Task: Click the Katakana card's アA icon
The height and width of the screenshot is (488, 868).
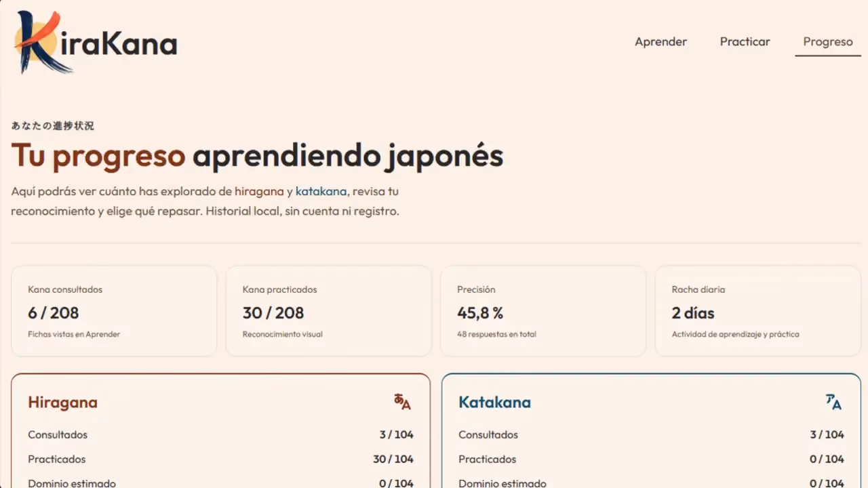Action: point(833,402)
